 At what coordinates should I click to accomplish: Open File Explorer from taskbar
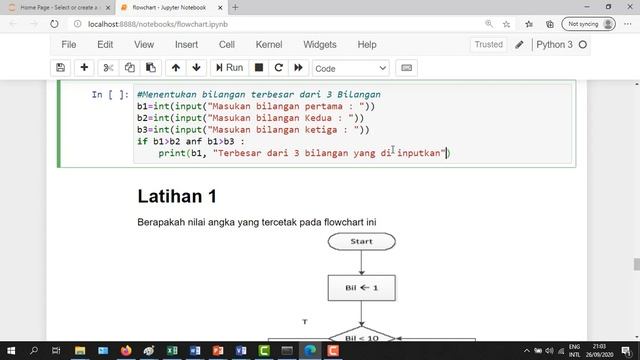click(x=80, y=351)
